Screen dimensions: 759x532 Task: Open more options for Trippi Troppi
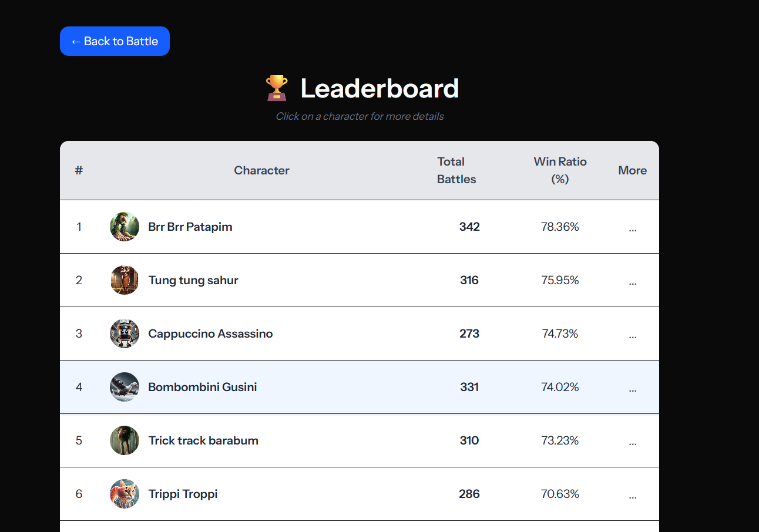[633, 495]
